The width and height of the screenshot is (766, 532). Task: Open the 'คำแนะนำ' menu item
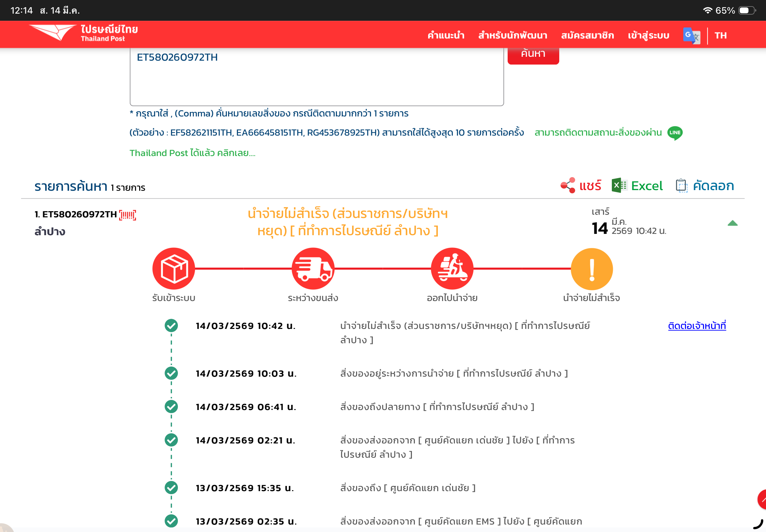[x=446, y=35]
